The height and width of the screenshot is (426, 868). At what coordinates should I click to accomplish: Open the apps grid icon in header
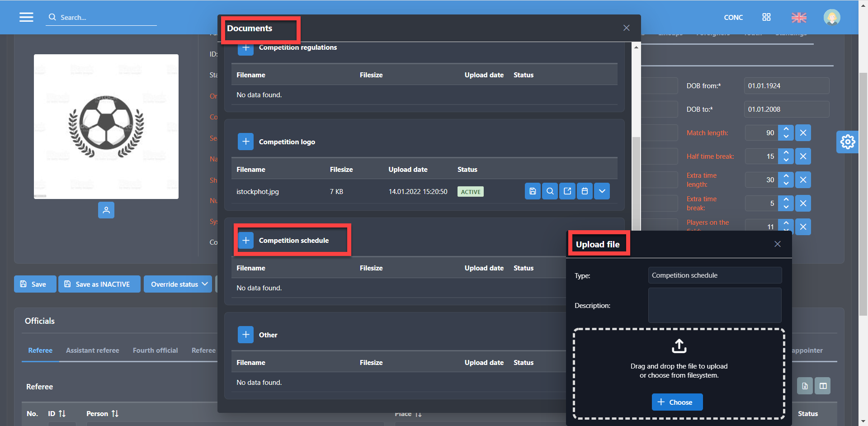766,17
